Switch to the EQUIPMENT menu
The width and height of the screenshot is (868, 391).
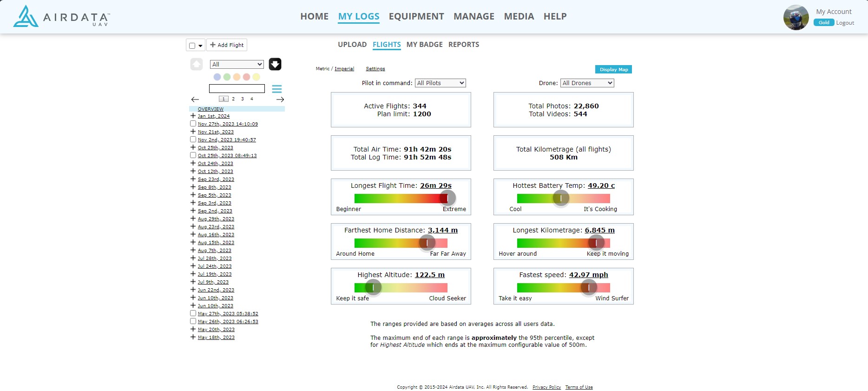[416, 16]
